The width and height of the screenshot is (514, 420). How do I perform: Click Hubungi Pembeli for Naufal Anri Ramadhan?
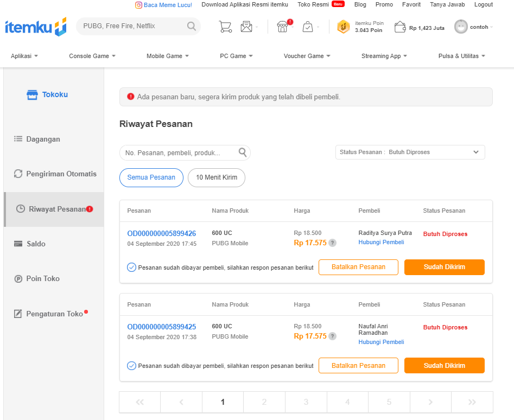381,342
